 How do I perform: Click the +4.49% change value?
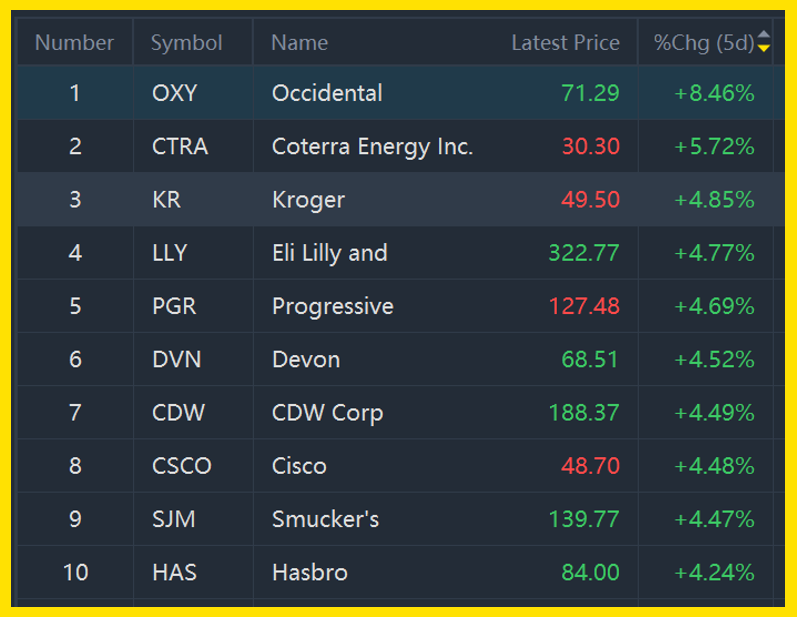click(714, 413)
